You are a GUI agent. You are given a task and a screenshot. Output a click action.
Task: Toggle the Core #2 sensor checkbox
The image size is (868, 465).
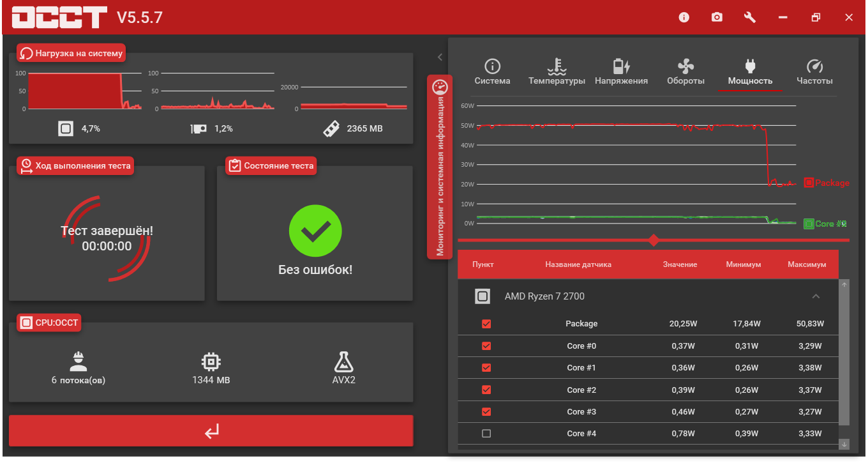click(x=486, y=390)
